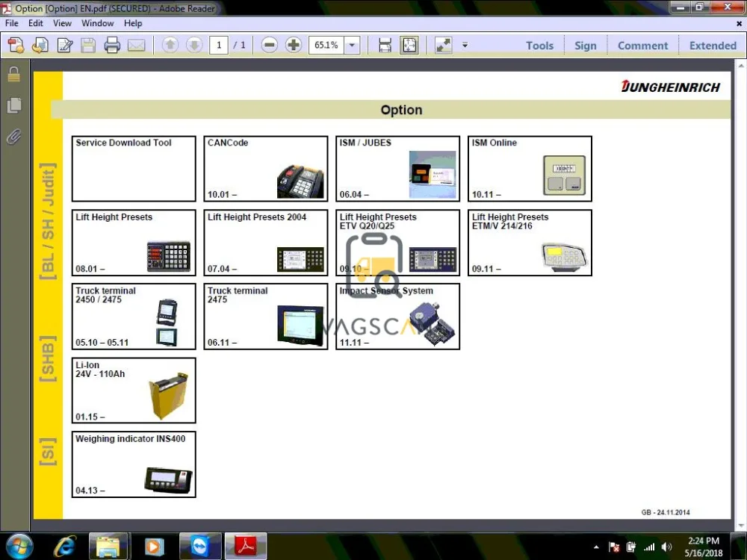Open Windows Media Player from taskbar
This screenshot has width=747, height=560.
[153, 547]
